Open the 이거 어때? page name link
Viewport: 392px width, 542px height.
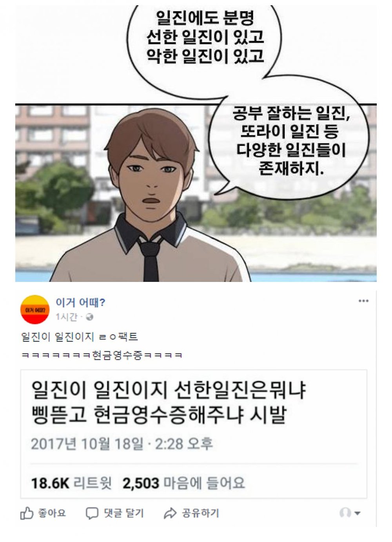coord(80,302)
